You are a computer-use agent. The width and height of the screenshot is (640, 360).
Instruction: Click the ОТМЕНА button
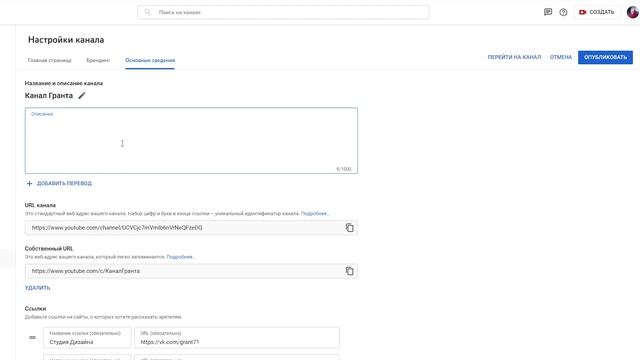(x=561, y=57)
